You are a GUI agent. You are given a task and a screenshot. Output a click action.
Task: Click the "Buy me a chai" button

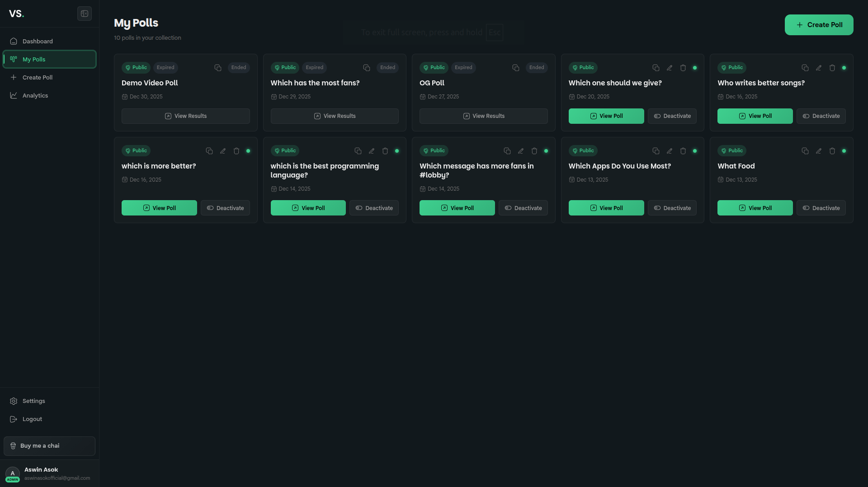[x=49, y=446]
